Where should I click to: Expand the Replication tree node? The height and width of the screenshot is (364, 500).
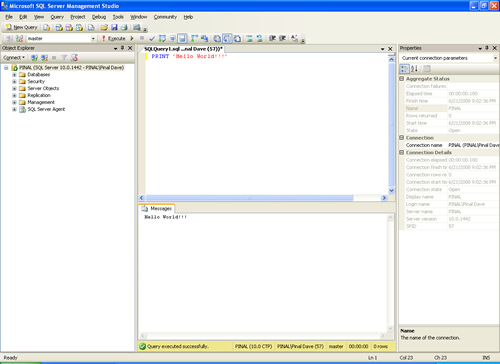click(14, 95)
